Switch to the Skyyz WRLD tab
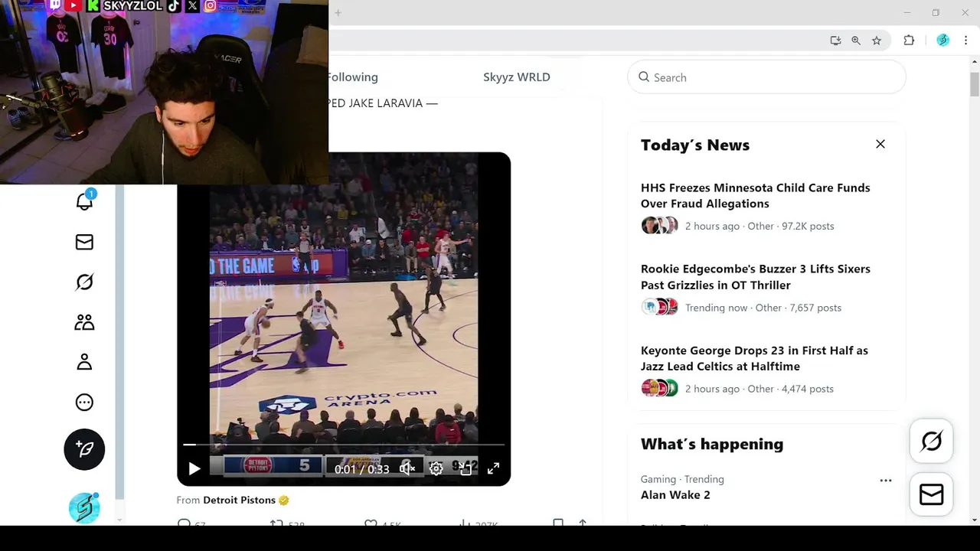980x551 pixels. pyautogui.click(x=517, y=77)
